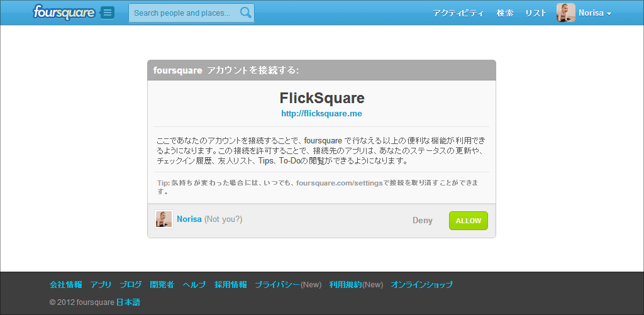Click the アカウントを接続する dialog header text
The height and width of the screenshot is (315, 644).
pyautogui.click(x=253, y=70)
